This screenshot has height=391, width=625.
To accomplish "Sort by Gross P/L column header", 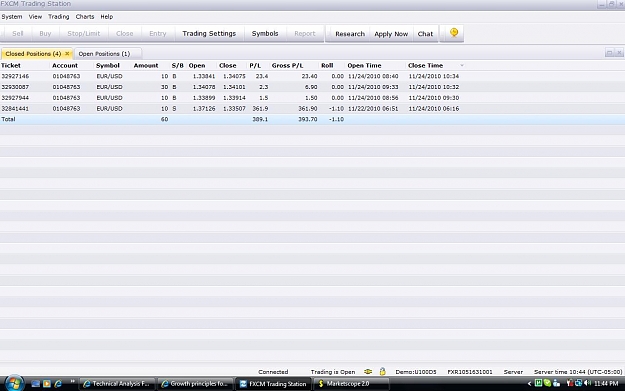I will click(287, 65).
